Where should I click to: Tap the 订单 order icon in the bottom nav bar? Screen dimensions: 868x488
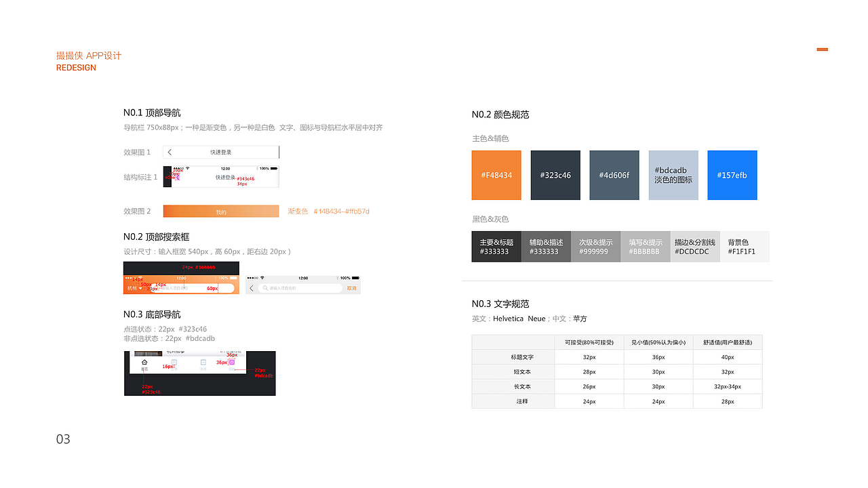coord(174,361)
